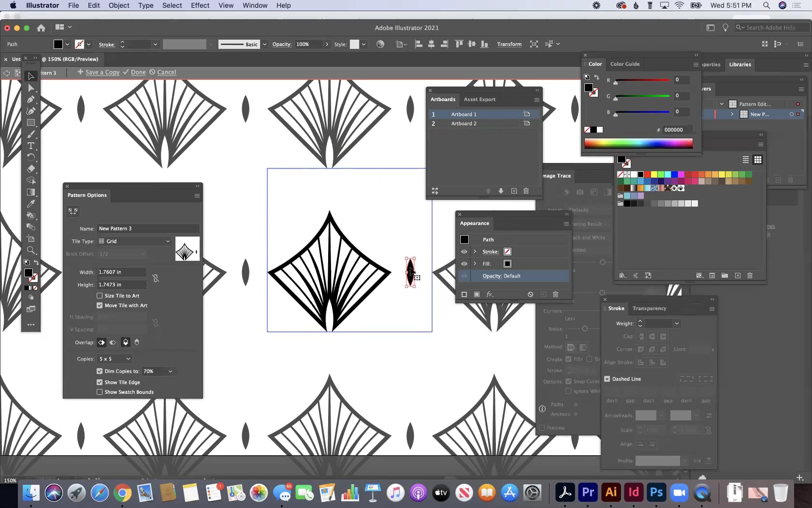Image resolution: width=812 pixels, height=508 pixels.
Task: Switch to the Asset Export tab
Action: point(479,99)
